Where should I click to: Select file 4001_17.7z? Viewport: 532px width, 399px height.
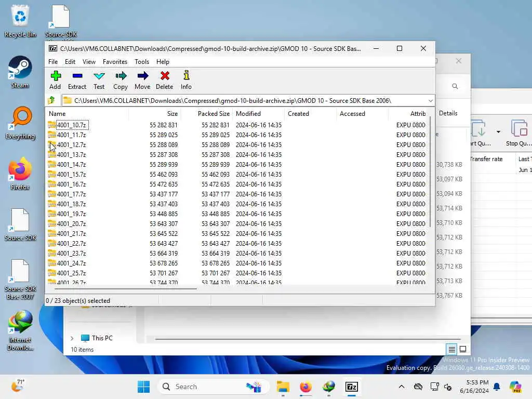tap(71, 194)
